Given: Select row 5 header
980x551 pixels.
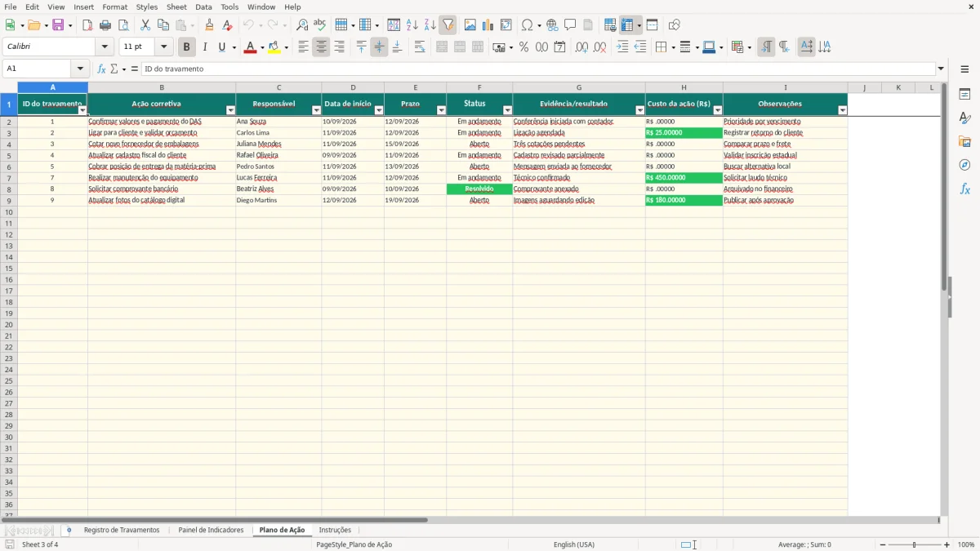Looking at the screenshot, I should (9, 155).
